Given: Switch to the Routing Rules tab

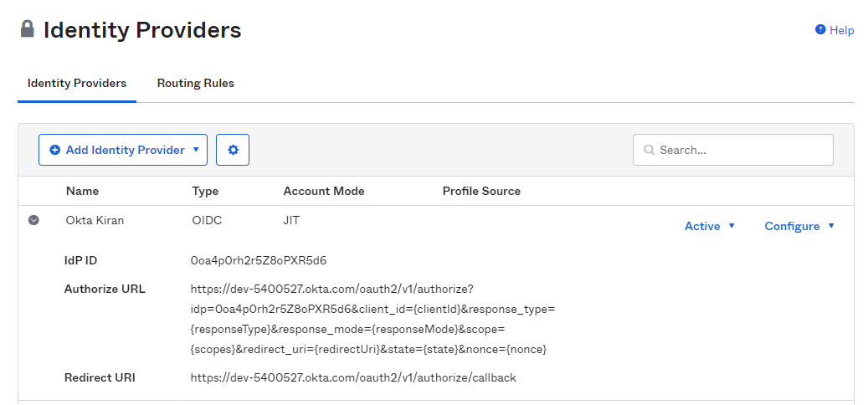Looking at the screenshot, I should coord(196,84).
